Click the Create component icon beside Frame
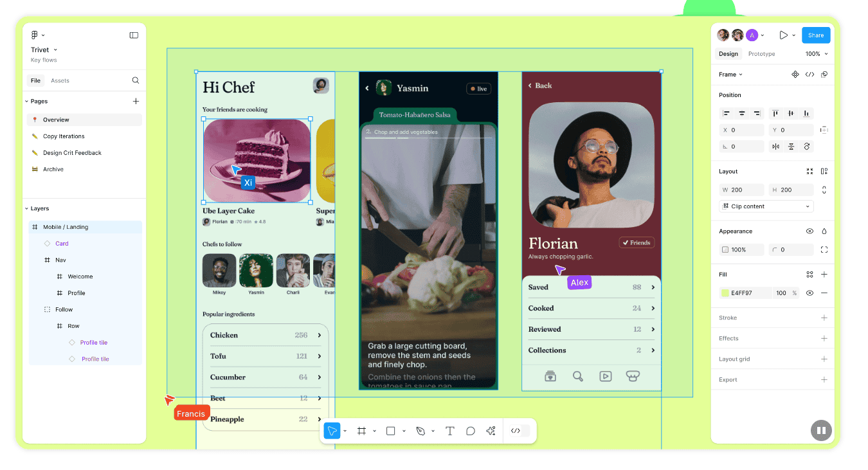The width and height of the screenshot is (868, 470). [795, 75]
